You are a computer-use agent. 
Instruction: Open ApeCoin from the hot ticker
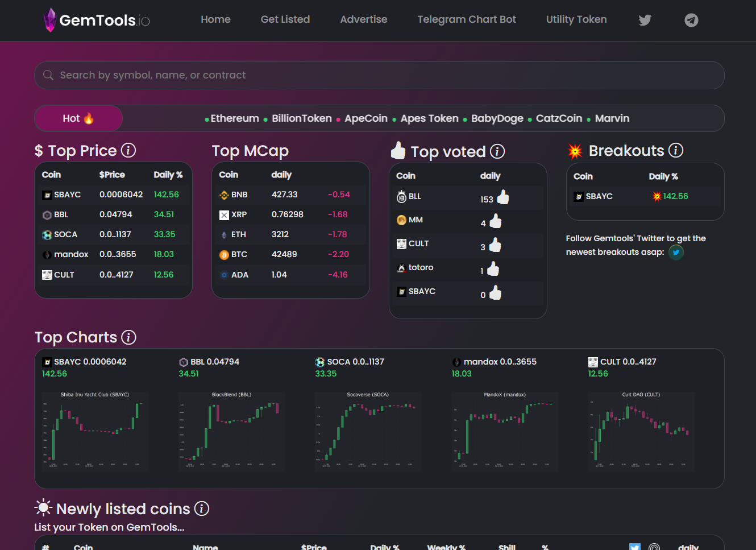click(x=365, y=118)
